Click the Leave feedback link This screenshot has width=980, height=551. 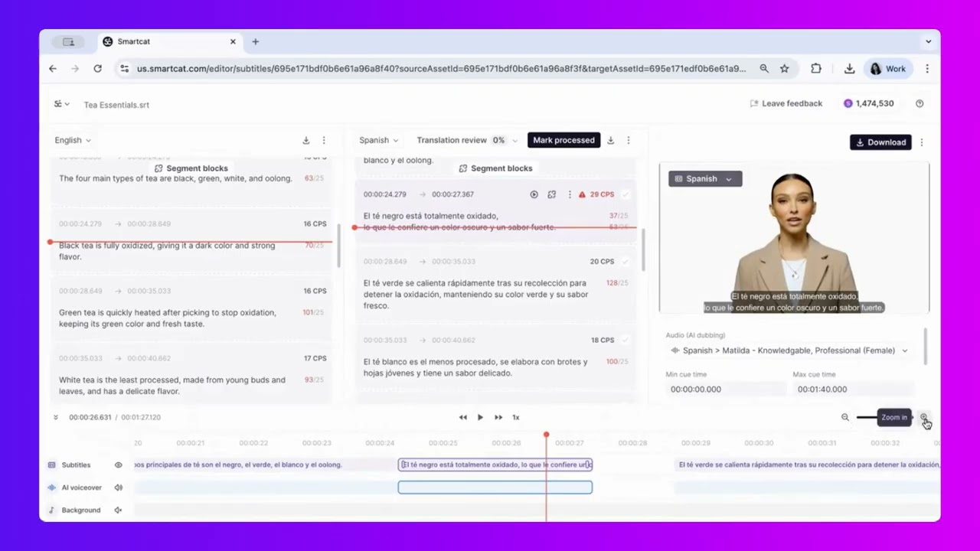786,103
